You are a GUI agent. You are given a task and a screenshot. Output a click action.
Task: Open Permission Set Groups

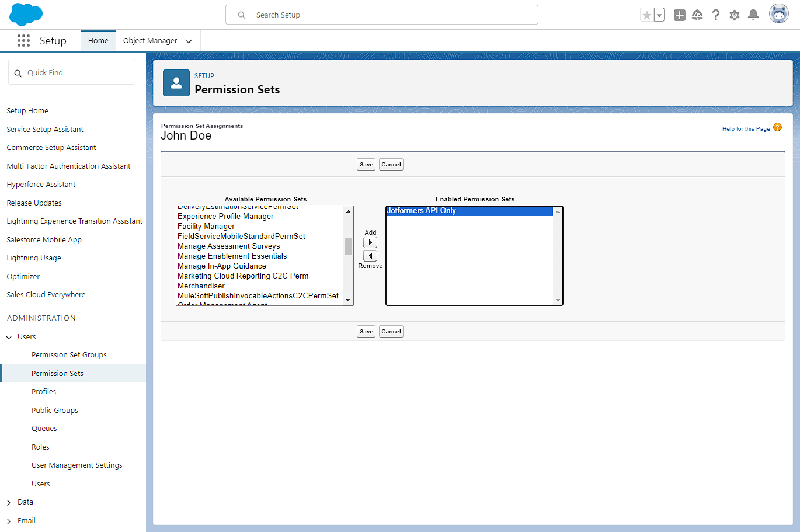click(x=69, y=355)
